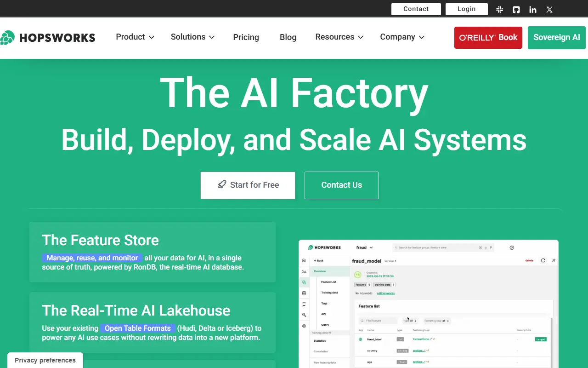Visit the GitHub icon link
This screenshot has height=368, width=588.
(516, 9)
